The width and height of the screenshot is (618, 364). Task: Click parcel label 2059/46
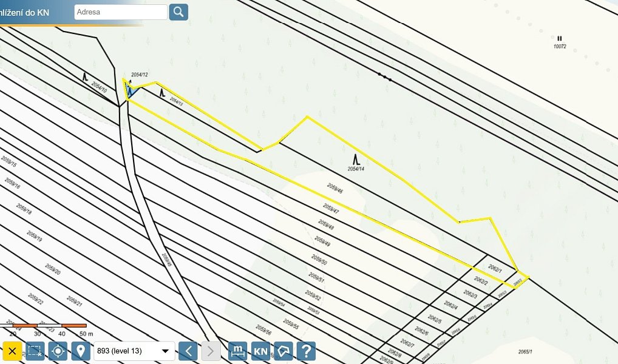[334, 188]
